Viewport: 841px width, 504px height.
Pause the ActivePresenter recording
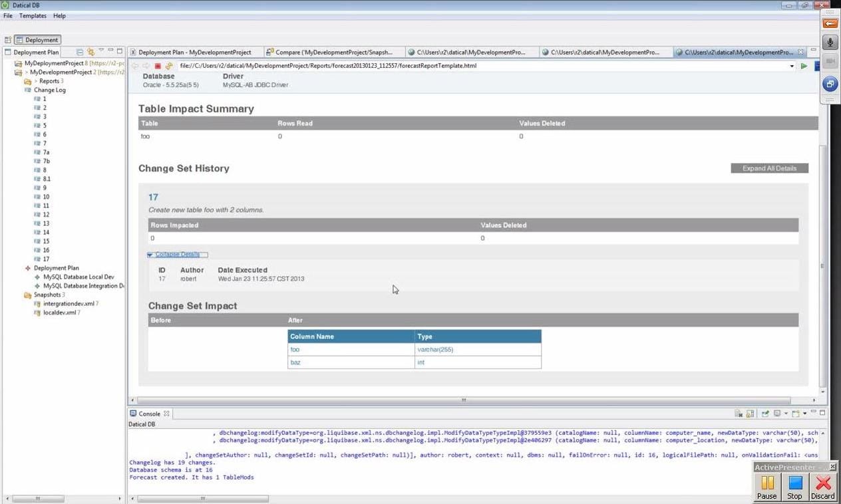point(767,487)
